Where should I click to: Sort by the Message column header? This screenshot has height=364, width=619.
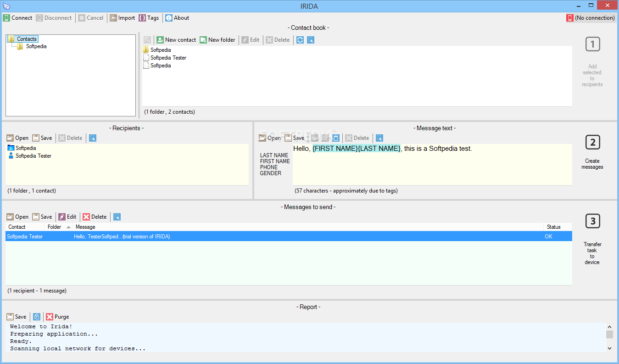[x=308, y=227]
